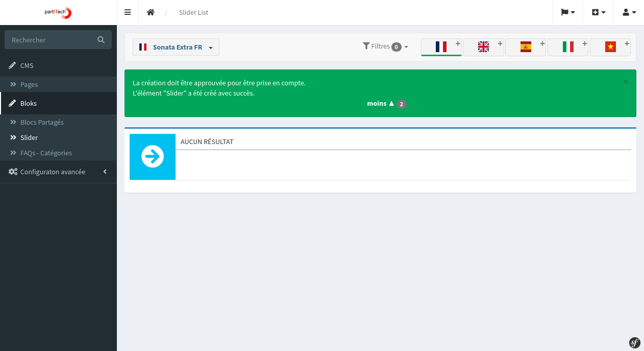Switch to the English UK flag tab
The width and height of the screenshot is (644, 351).
[483, 47]
